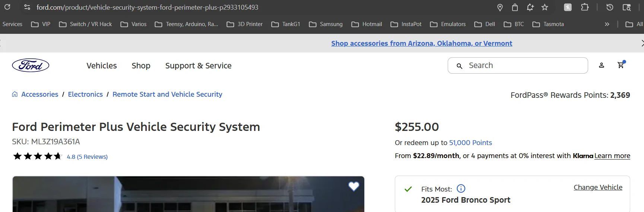
Task: Open the browser extensions puzzle icon
Action: (x=585, y=7)
